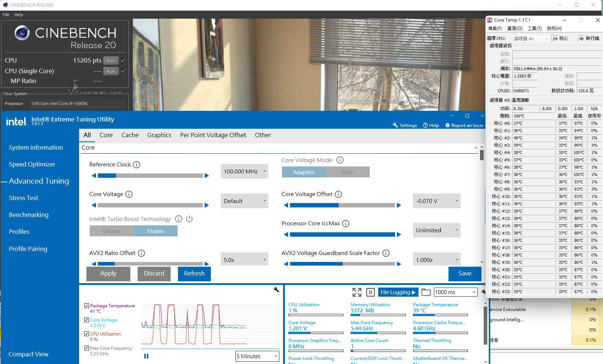Open Reference Clock info icon
The image size is (603, 364).
[137, 165]
